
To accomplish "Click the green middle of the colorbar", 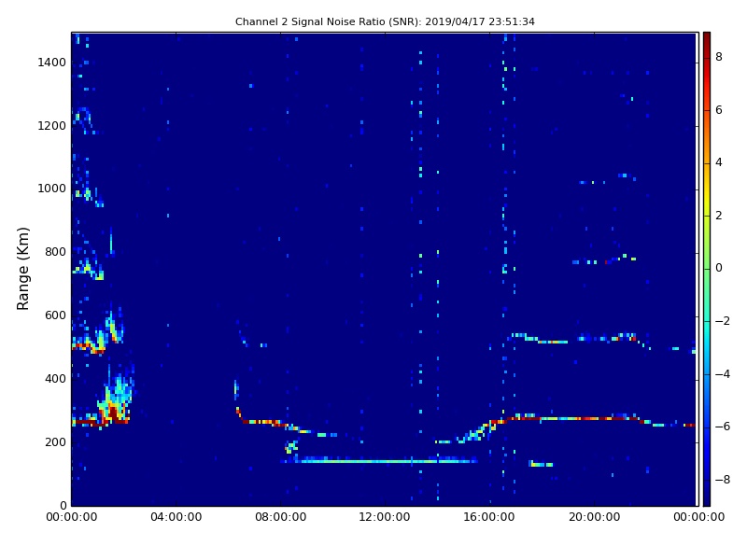I will point(707,269).
